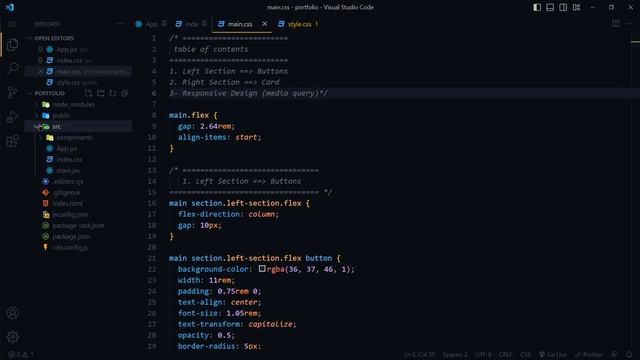Expand the public folder

click(61, 116)
